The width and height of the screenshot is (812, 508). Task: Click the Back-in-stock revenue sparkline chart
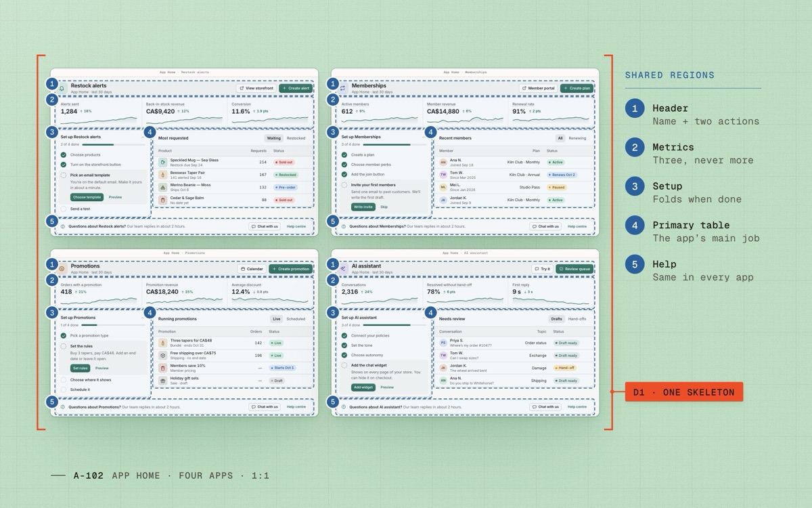point(183,121)
